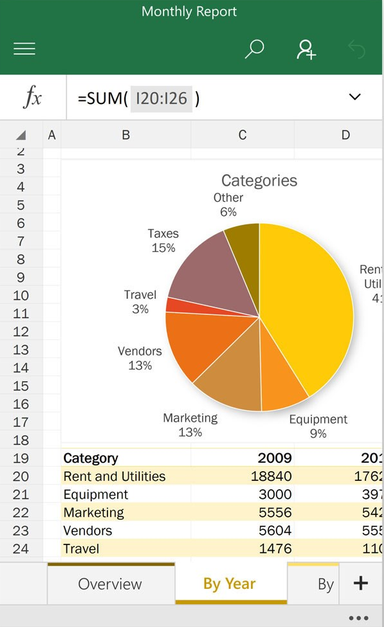Screen dimensions: 384x627
Task: Select column B header
Action: pos(126,135)
